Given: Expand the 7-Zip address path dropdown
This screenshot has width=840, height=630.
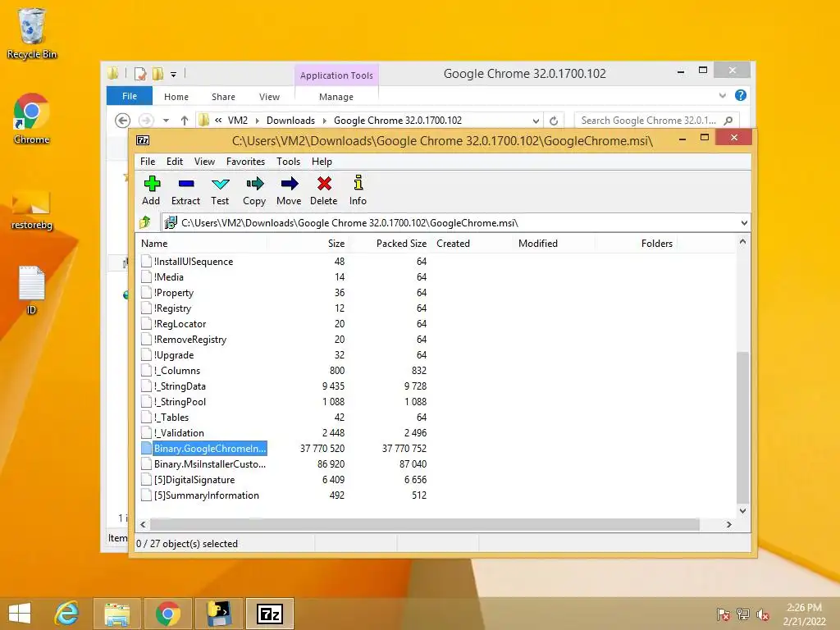Looking at the screenshot, I should (743, 223).
